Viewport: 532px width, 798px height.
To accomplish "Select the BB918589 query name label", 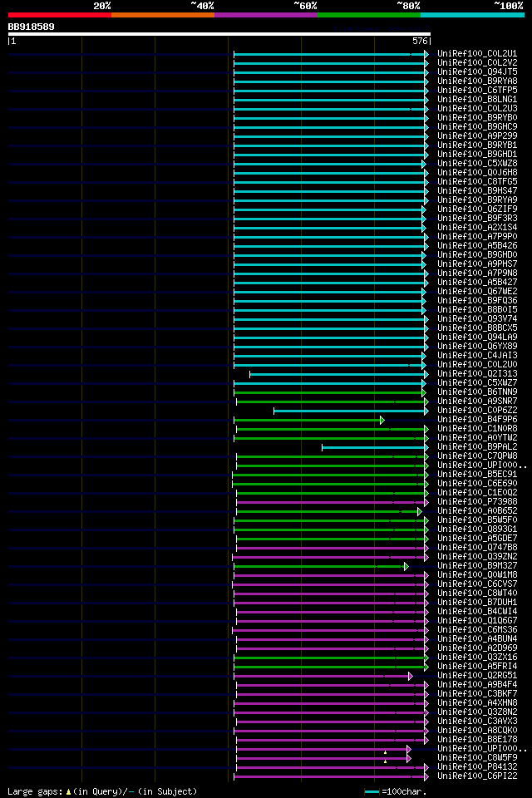I will pos(31,27).
